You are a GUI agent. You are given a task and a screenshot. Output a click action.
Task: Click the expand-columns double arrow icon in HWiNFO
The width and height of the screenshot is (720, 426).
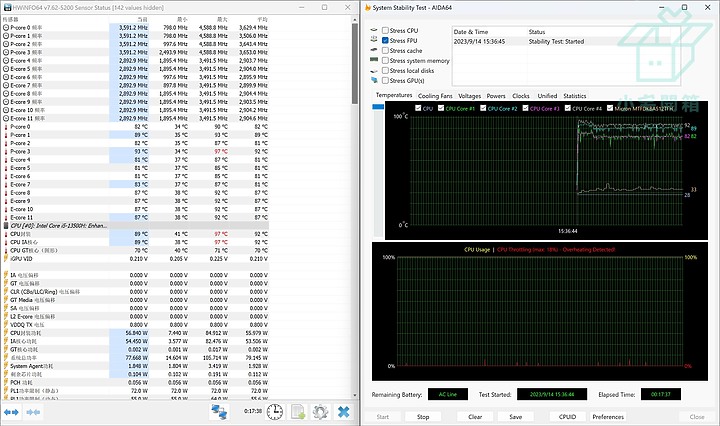(11, 412)
